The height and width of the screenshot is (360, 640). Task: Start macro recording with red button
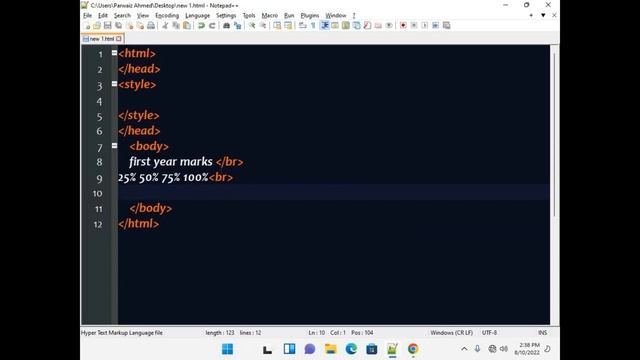[403, 25]
